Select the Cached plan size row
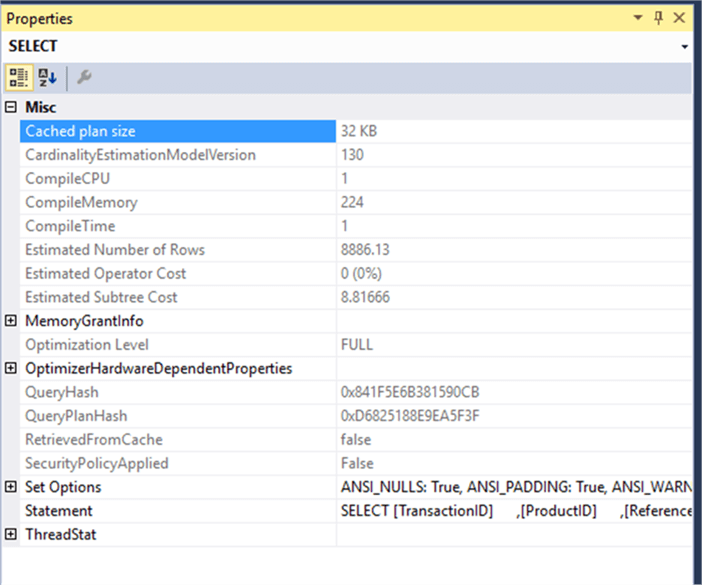The image size is (702, 585). 80,131
